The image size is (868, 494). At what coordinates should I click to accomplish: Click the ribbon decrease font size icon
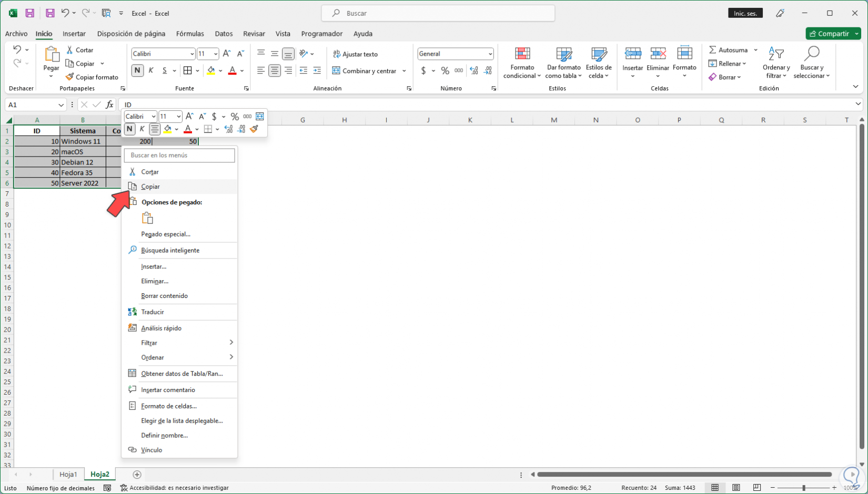240,54
